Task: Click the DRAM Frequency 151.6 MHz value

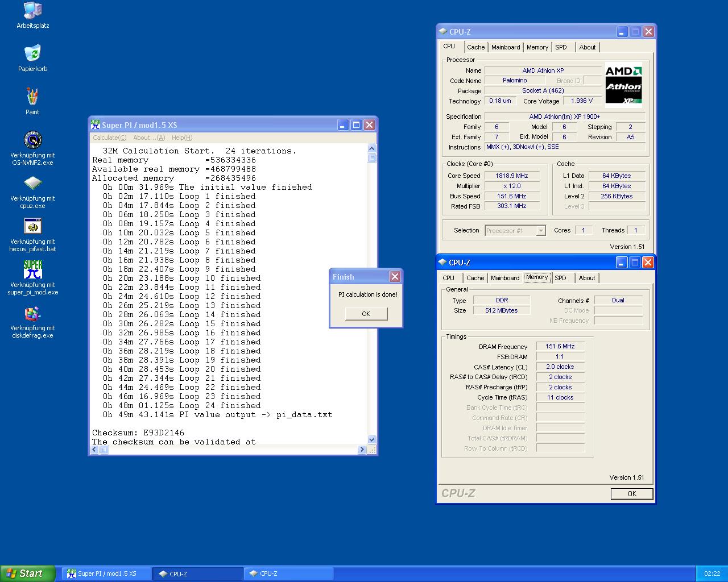Action: pos(560,346)
